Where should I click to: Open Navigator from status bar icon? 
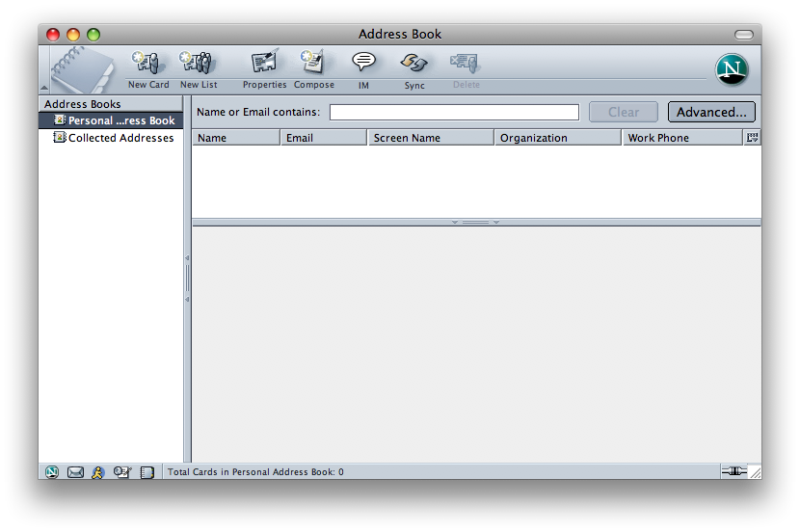coord(52,472)
